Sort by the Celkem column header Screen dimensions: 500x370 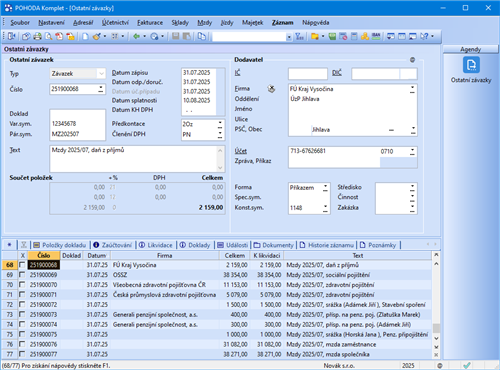tap(235, 256)
